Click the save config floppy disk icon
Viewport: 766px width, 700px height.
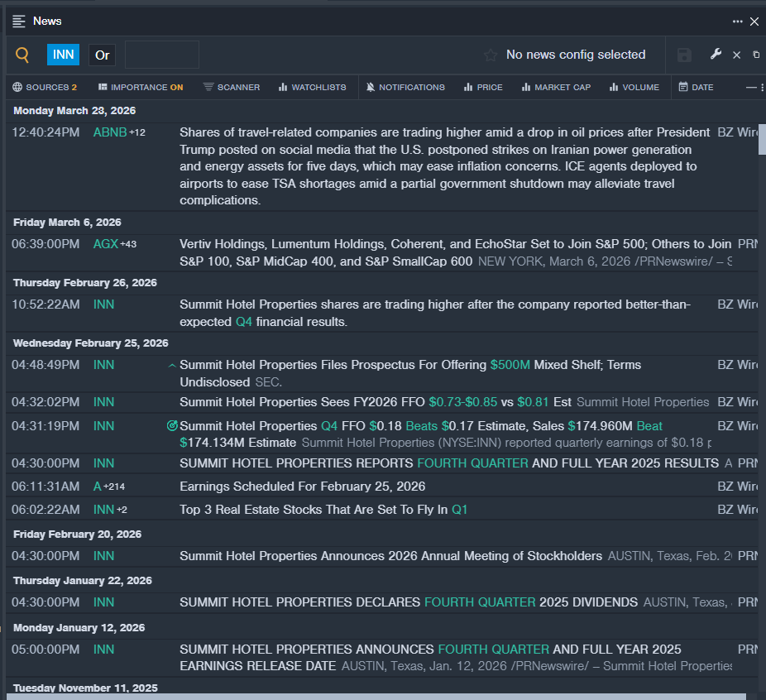[x=684, y=55]
